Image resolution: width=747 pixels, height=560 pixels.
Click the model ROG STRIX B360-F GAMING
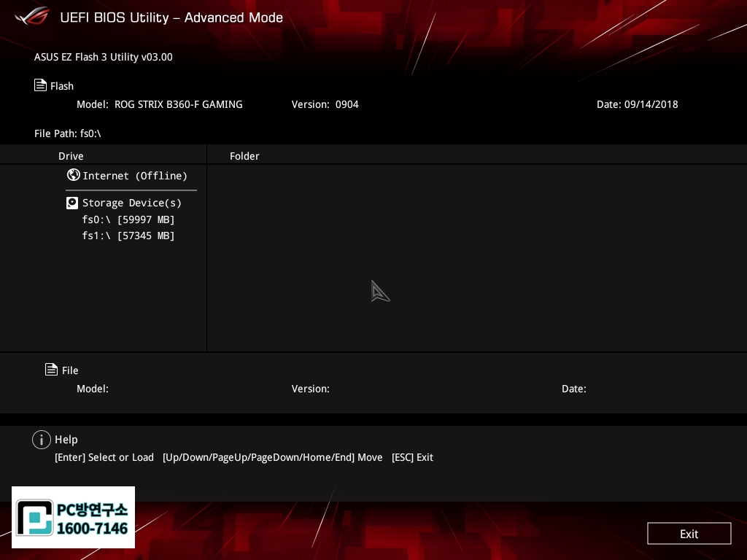pyautogui.click(x=178, y=104)
